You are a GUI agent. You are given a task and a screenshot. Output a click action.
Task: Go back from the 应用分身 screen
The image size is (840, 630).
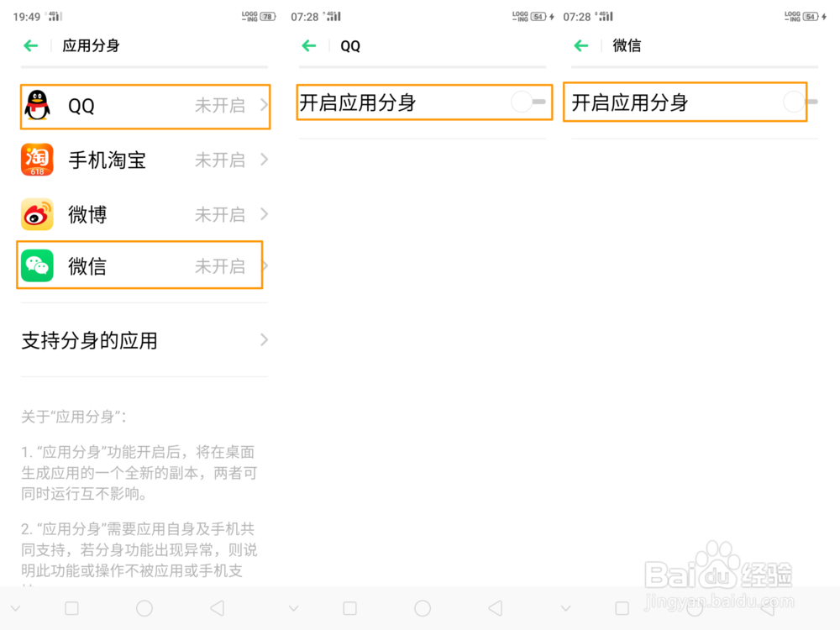point(31,46)
